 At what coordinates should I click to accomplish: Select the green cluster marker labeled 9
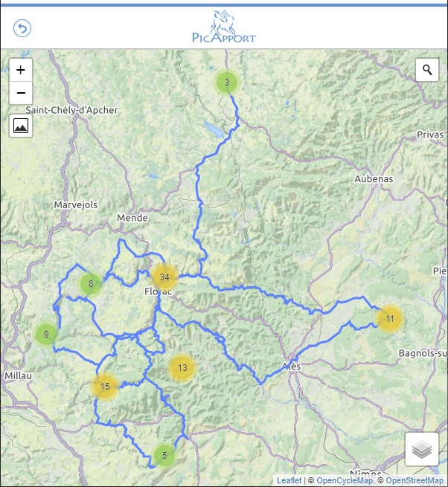(45, 334)
